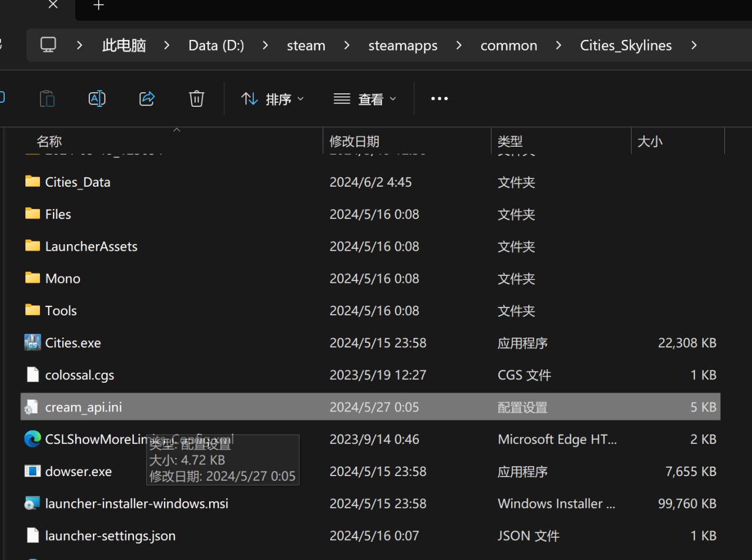The height and width of the screenshot is (560, 752).
Task: Click the 2024/6/2 4:45 date cell
Action: pyautogui.click(x=371, y=182)
